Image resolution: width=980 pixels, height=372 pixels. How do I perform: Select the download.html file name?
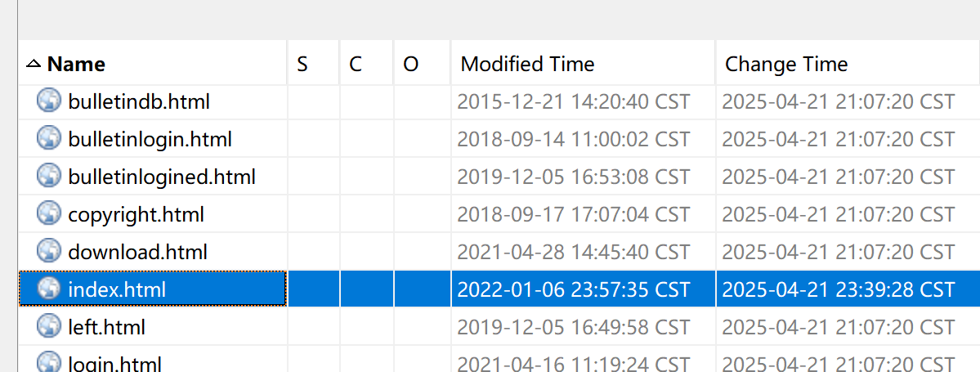137,252
